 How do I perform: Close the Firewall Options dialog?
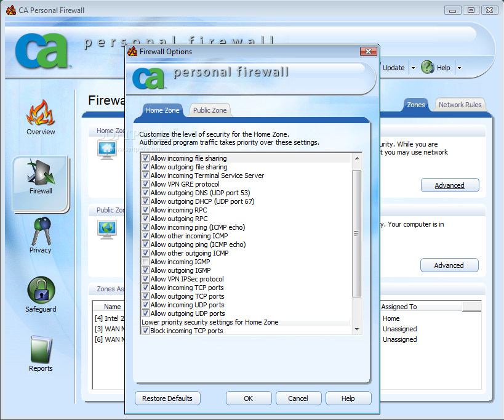coord(369,52)
